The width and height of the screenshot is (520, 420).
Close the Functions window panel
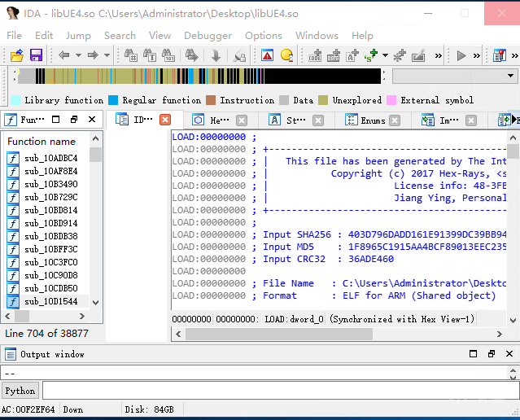coord(92,120)
